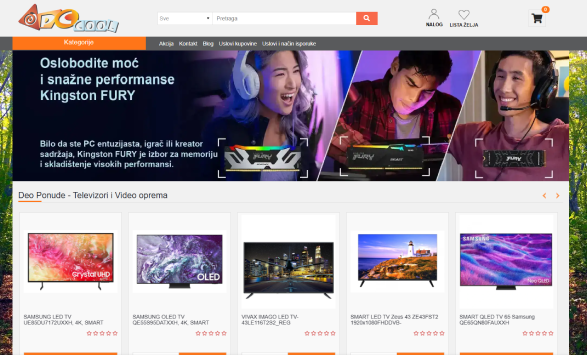This screenshot has width=587, height=361.
Task: Go to next products with right arrow
Action: click(557, 195)
